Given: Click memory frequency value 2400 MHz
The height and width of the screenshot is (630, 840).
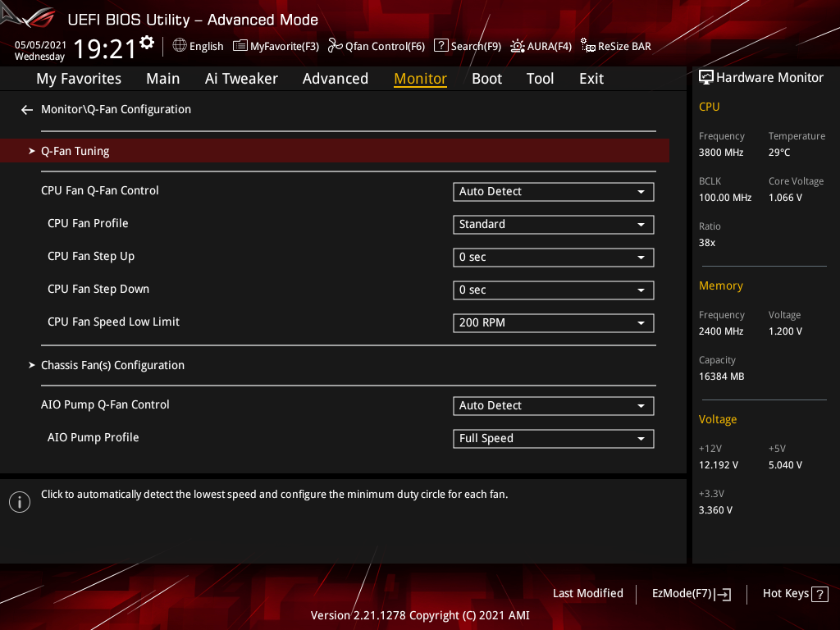Looking at the screenshot, I should [721, 331].
